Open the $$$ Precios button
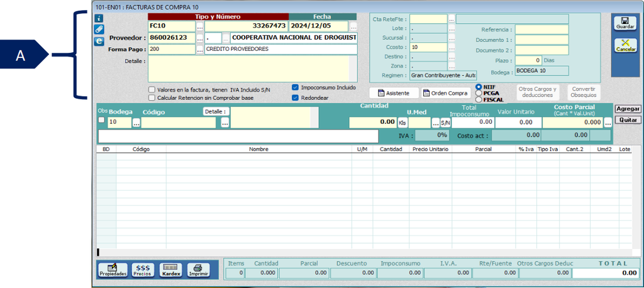Screen dimensions: 644x288 pyautogui.click(x=143, y=270)
